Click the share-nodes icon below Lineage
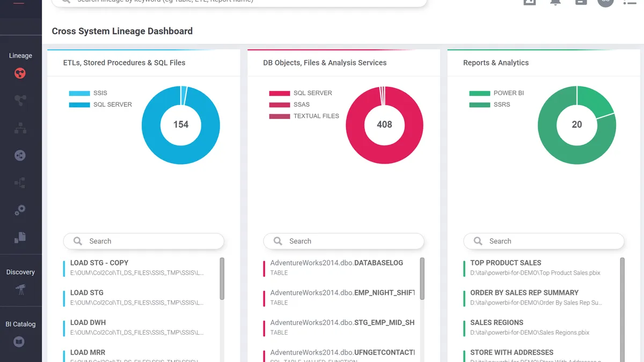 20,100
